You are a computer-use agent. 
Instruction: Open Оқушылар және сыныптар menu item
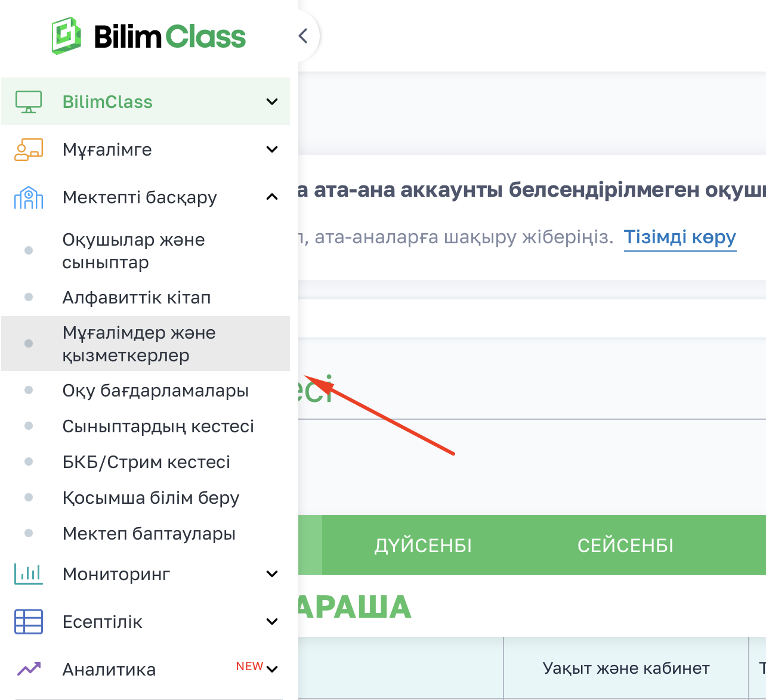(134, 251)
